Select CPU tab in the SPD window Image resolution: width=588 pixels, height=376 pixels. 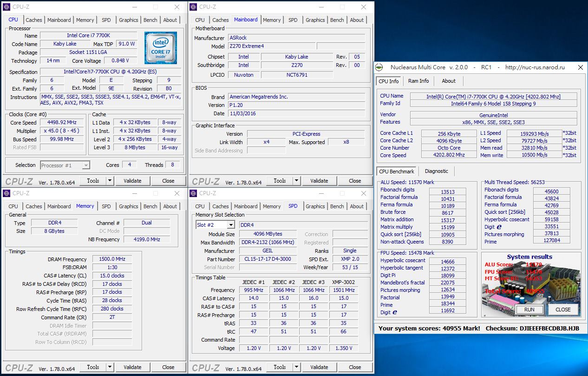tap(200, 206)
